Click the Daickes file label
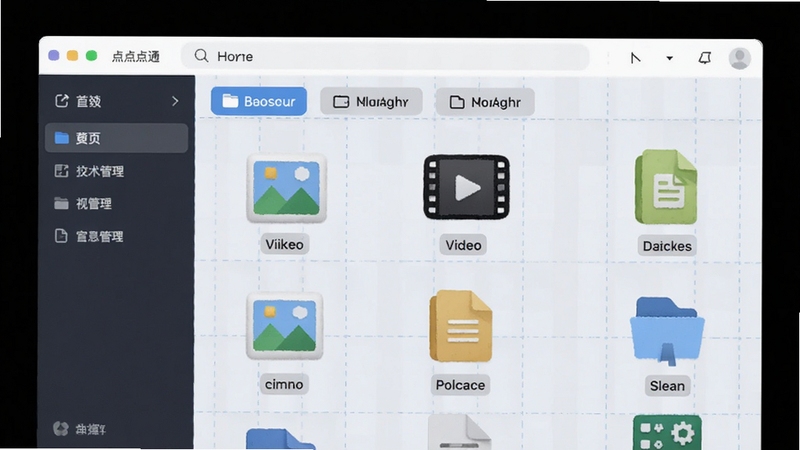The width and height of the screenshot is (800, 450). pos(667,246)
